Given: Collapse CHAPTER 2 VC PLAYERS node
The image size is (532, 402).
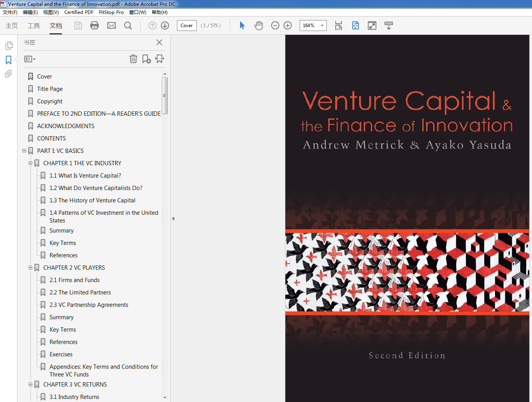Looking at the screenshot, I should click(31, 268).
